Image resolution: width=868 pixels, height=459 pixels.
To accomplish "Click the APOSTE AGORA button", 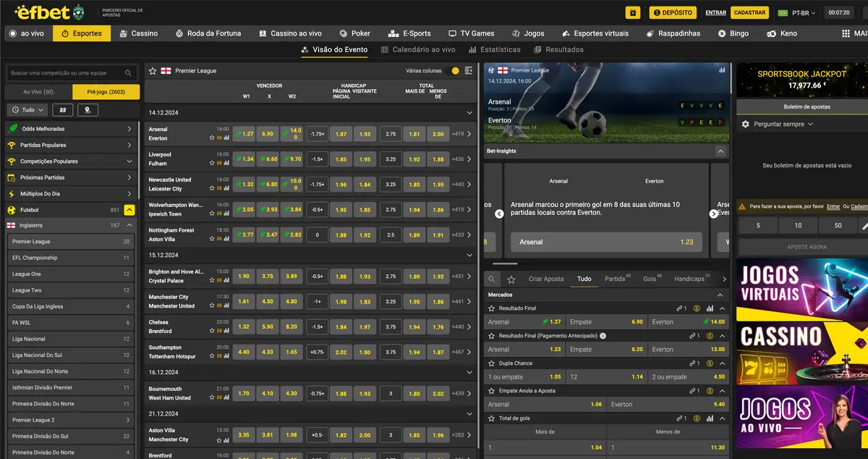I will (807, 247).
